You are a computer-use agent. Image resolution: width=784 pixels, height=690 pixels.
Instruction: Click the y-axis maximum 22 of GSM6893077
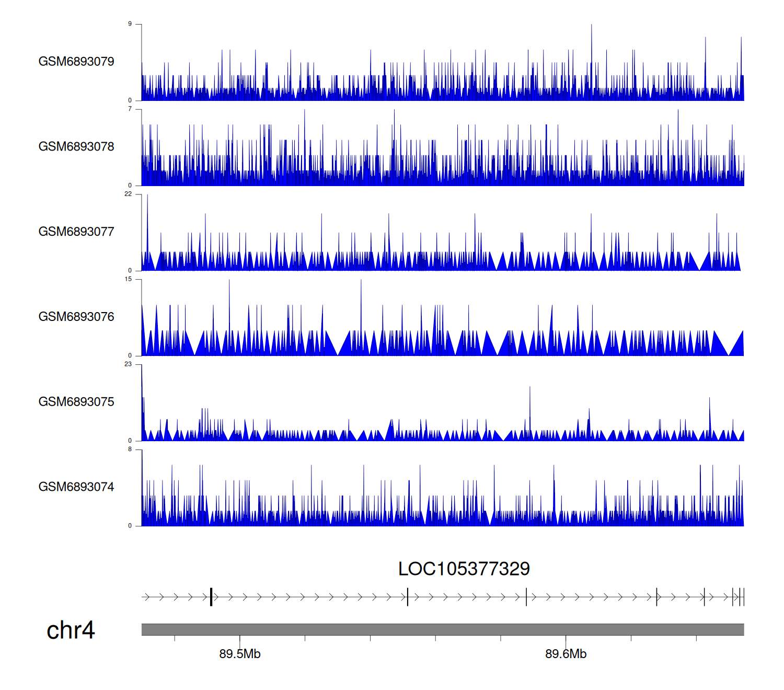coord(128,194)
